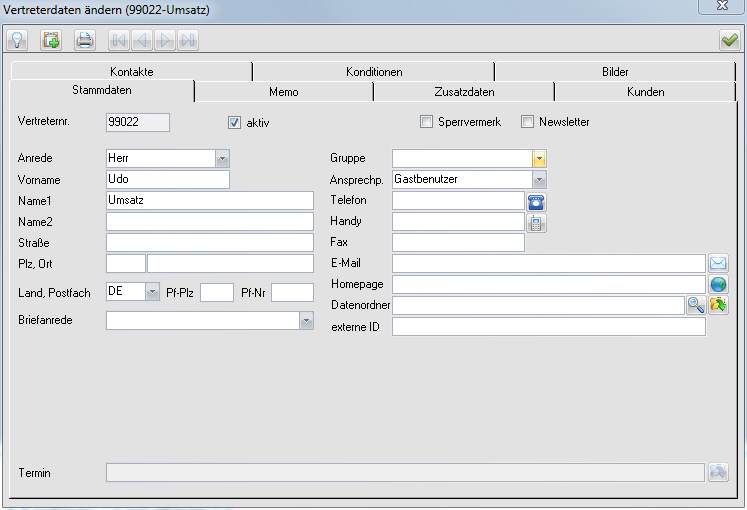The height and width of the screenshot is (510, 747).
Task: Switch to the Kontakte tab
Action: (131, 71)
